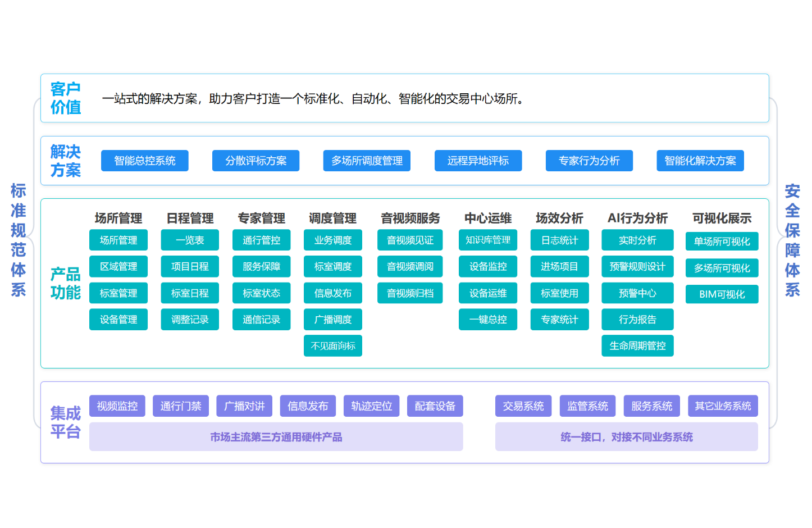Choose the 远程异地评标 button

click(x=478, y=161)
